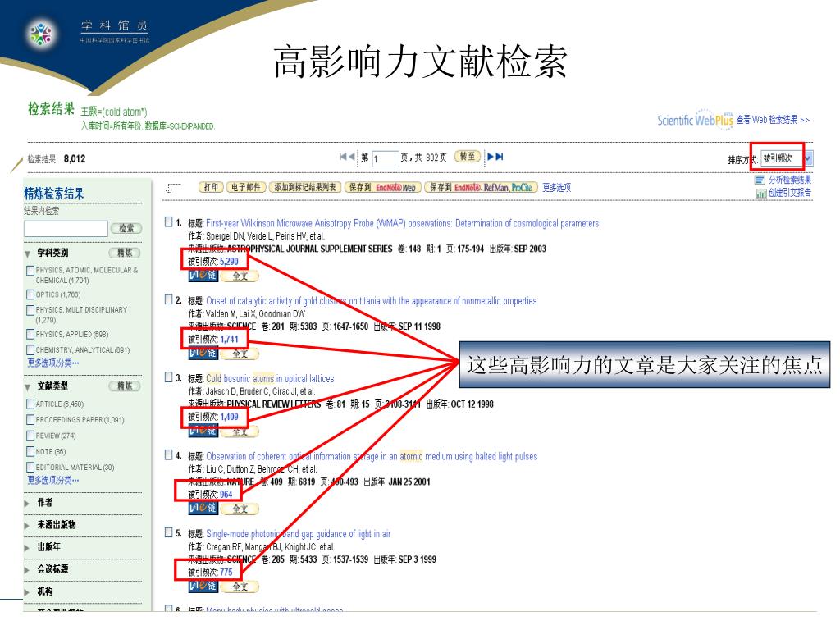Expand the 出版年 publication year section
This screenshot has width=840, height=630.
point(27,547)
